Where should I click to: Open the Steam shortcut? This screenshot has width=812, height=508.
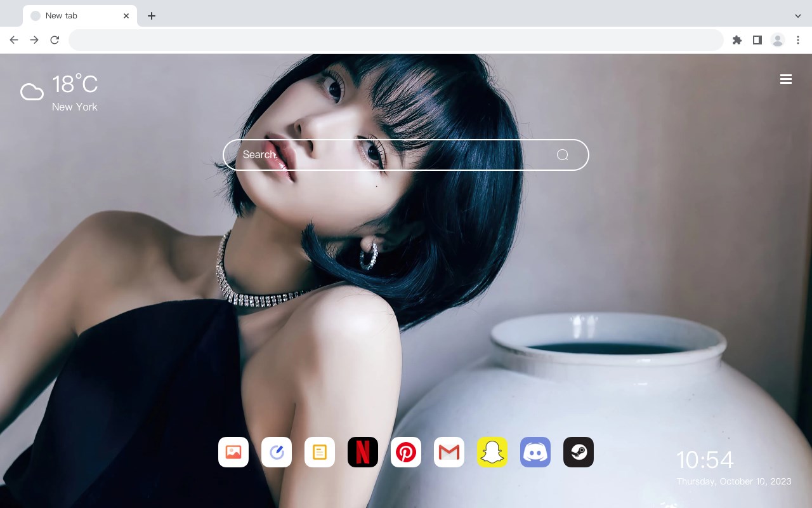tap(579, 452)
